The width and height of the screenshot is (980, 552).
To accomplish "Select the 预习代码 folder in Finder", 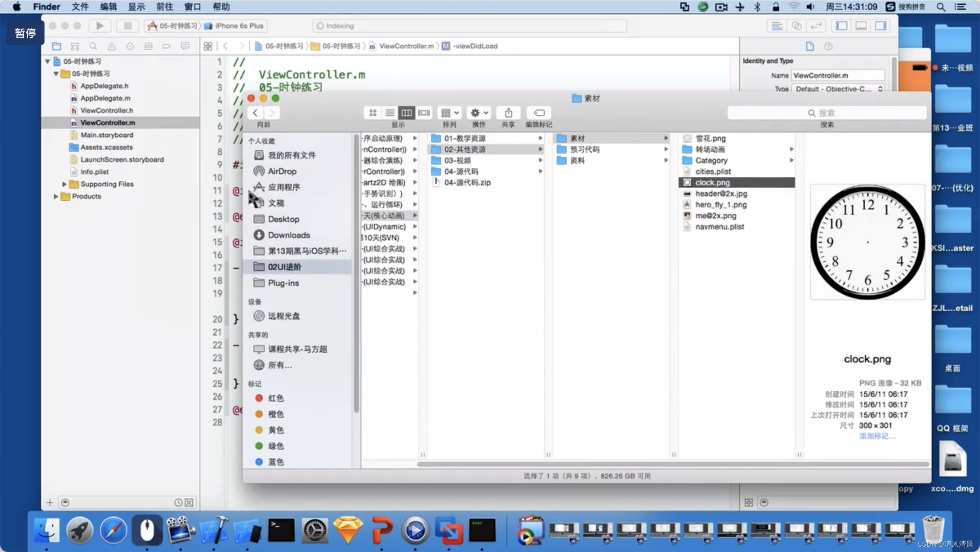I will pos(585,149).
